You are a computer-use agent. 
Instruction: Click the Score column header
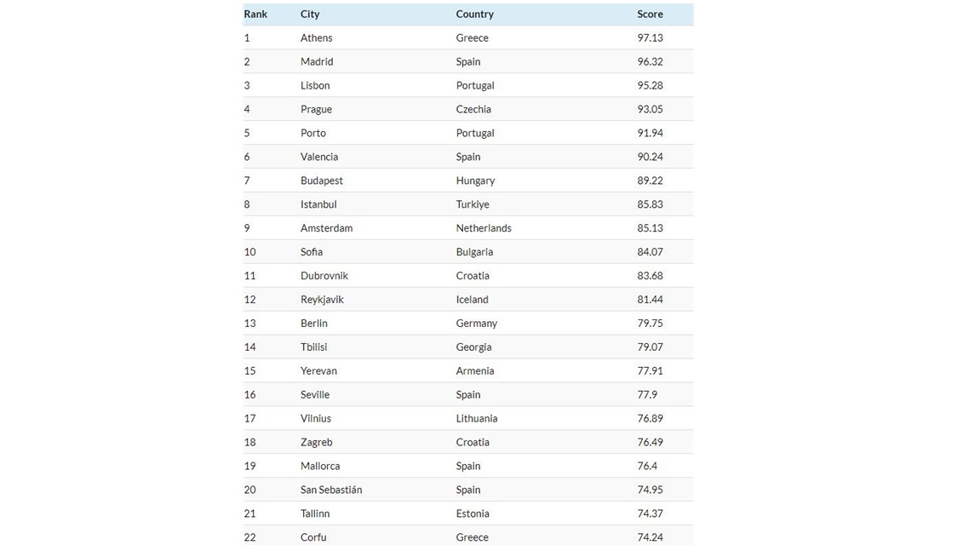point(650,14)
